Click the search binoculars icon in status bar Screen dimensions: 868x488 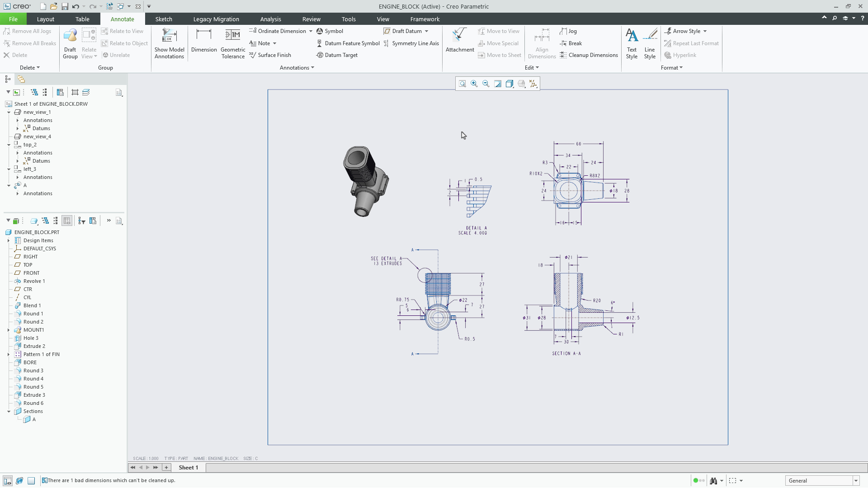(x=713, y=481)
